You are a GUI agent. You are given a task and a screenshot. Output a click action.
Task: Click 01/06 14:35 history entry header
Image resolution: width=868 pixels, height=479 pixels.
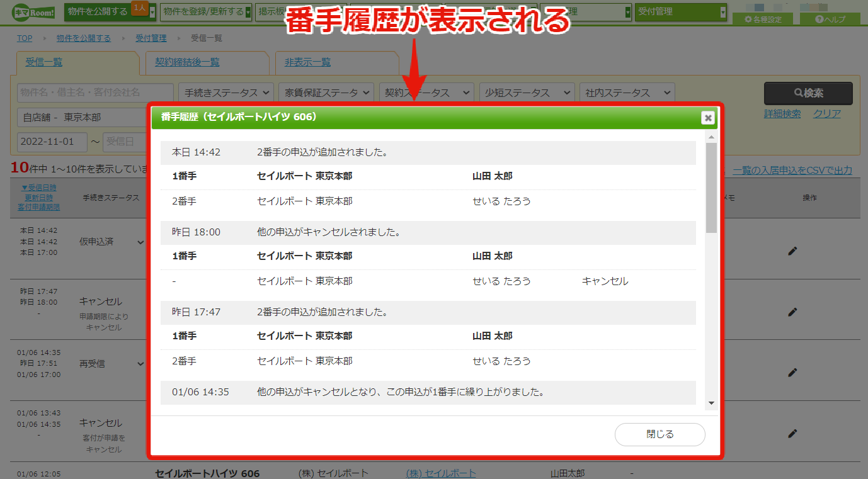428,392
